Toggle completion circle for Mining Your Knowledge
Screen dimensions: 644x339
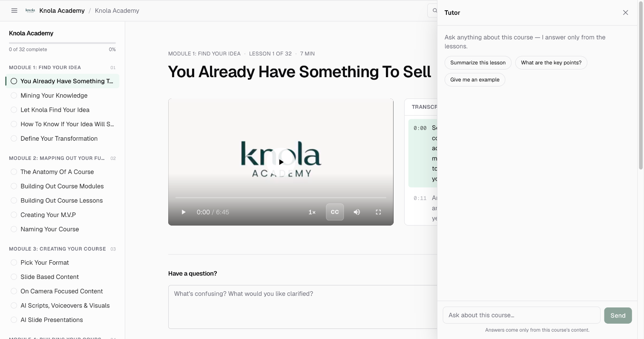point(14,96)
